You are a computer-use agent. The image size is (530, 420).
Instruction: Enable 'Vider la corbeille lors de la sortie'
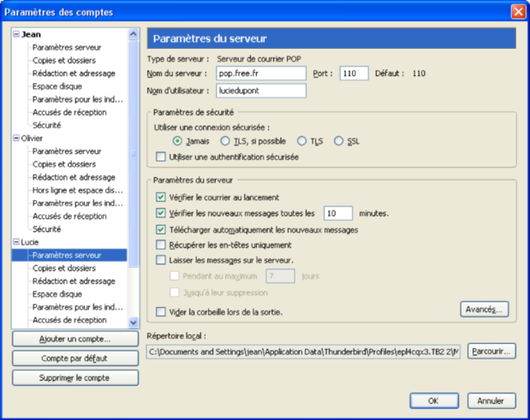161,312
